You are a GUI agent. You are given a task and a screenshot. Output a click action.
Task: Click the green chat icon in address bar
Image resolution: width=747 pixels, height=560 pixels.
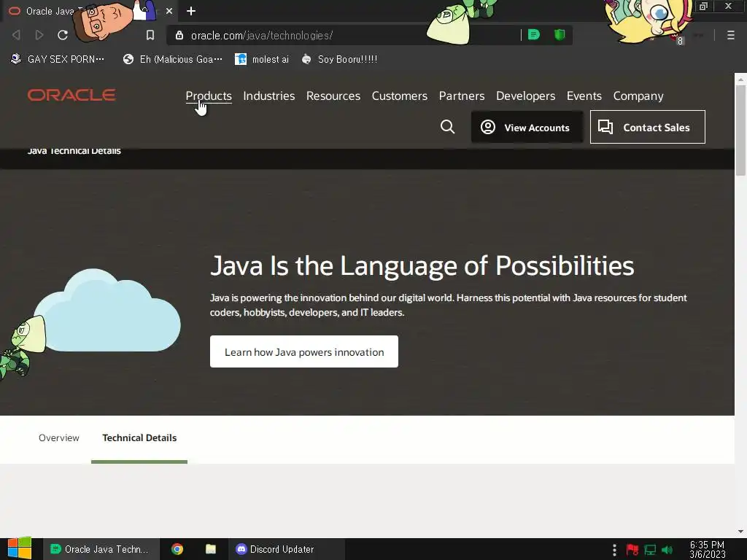[533, 35]
